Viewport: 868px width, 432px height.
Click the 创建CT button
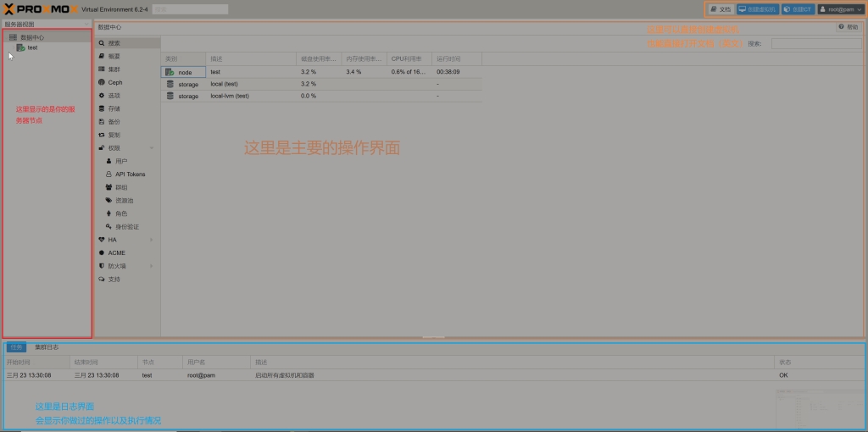[798, 9]
